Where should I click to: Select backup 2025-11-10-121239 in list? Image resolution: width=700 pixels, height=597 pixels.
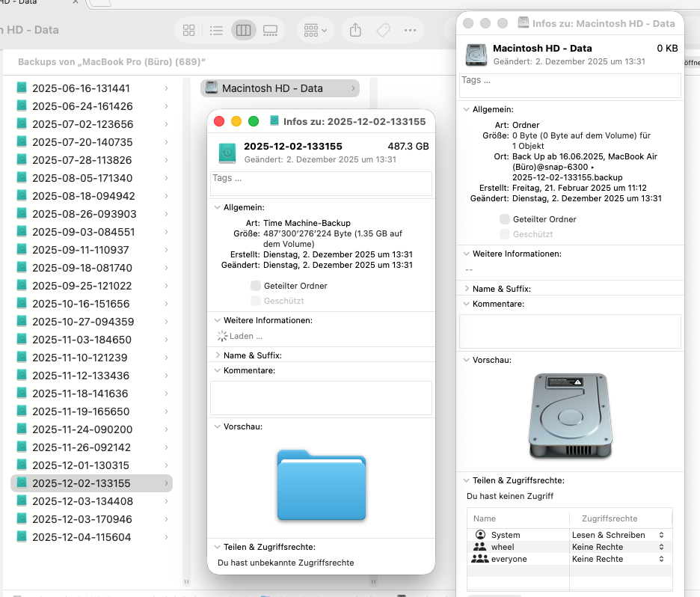79,358
